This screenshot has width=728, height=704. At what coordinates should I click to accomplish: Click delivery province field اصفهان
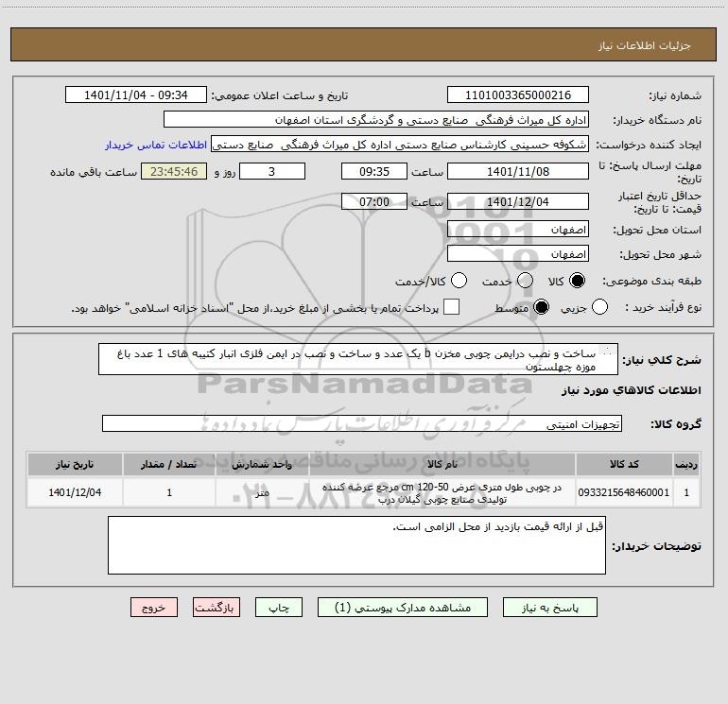click(x=518, y=230)
